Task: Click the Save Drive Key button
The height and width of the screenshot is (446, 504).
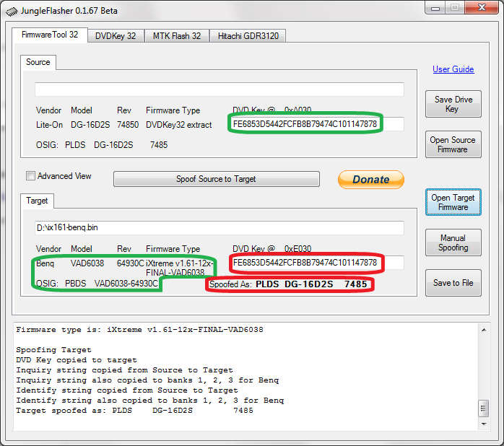Action: [x=453, y=104]
